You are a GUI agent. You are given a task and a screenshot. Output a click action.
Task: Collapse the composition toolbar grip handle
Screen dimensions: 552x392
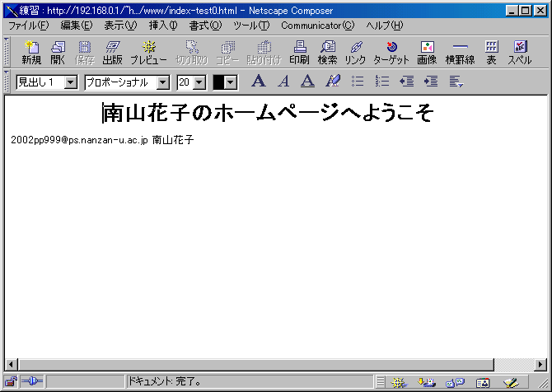7,52
